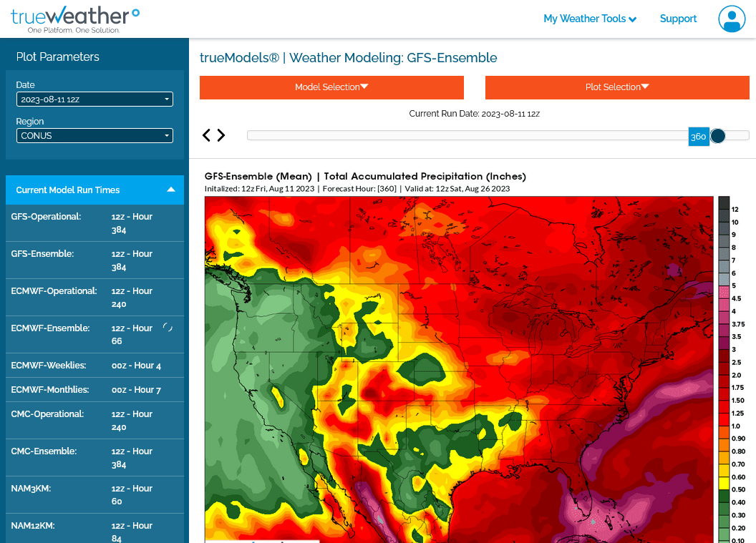Click the 360 hour value badge
The height and width of the screenshot is (543, 756).
[699, 137]
